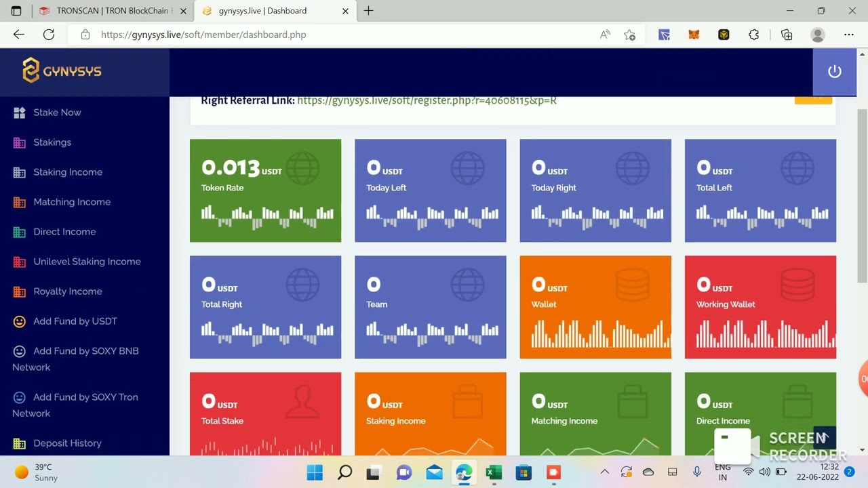The height and width of the screenshot is (488, 868).
Task: Click the Deposit History sidebar icon
Action: click(20, 443)
